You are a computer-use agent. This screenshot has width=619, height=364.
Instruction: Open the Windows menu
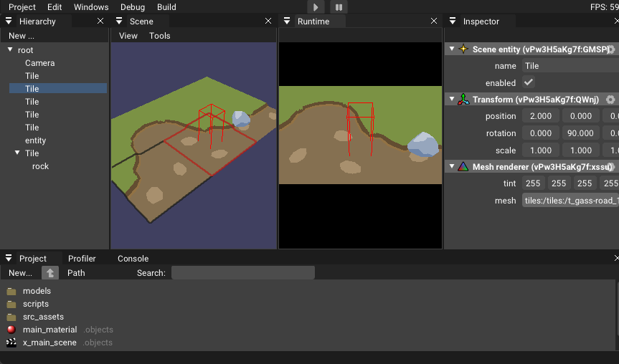pyautogui.click(x=91, y=7)
